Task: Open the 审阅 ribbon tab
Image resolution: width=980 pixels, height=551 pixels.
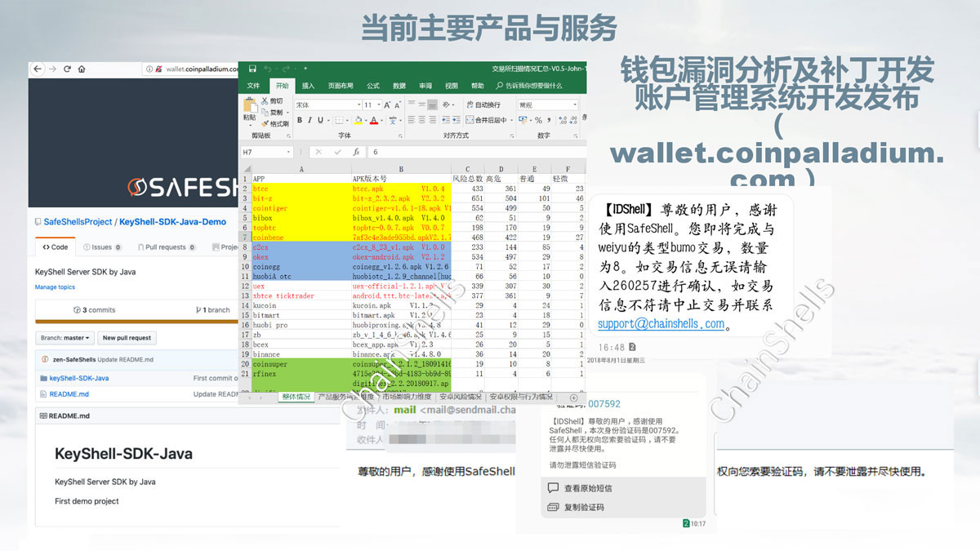Action: tap(425, 86)
